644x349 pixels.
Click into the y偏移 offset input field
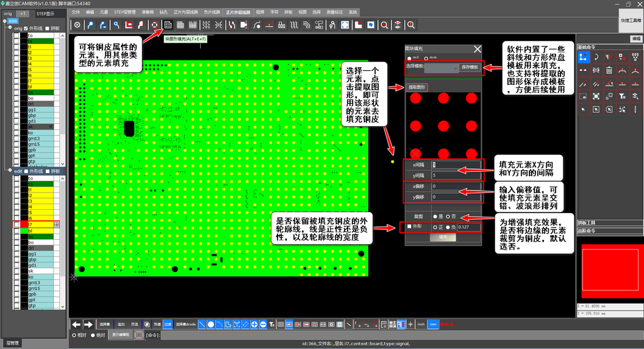click(x=456, y=197)
